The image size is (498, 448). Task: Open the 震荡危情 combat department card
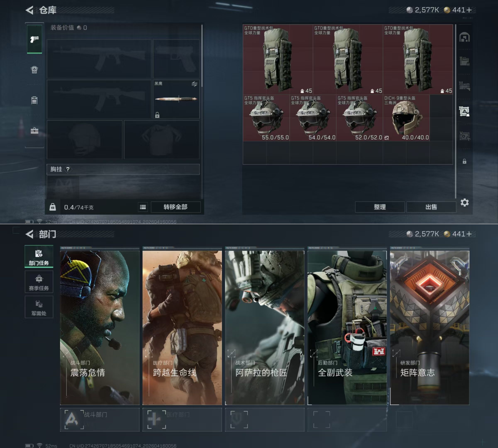(100, 327)
